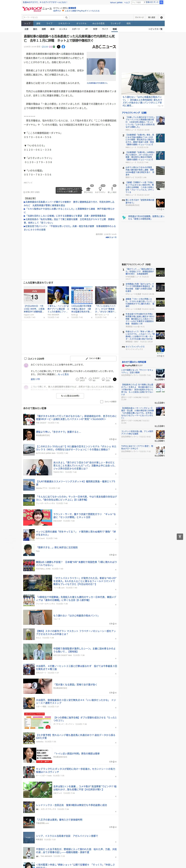
Task: Open the 地域 category
Action: (114, 29)
